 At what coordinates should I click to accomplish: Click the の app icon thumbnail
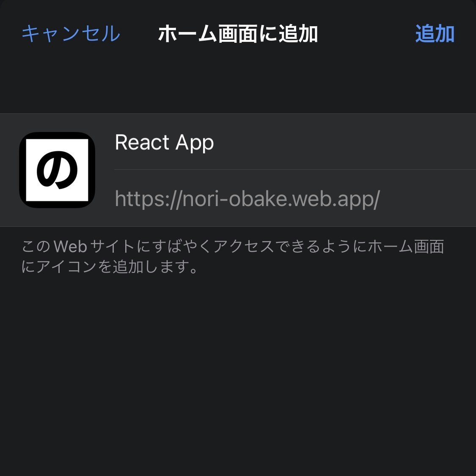57,170
